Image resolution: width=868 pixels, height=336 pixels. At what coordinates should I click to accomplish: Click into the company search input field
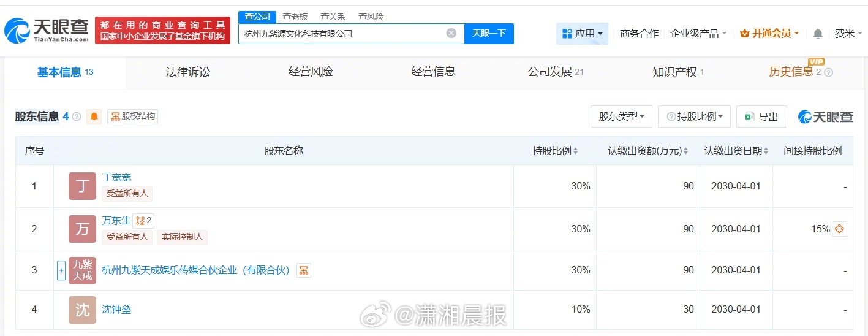[343, 34]
